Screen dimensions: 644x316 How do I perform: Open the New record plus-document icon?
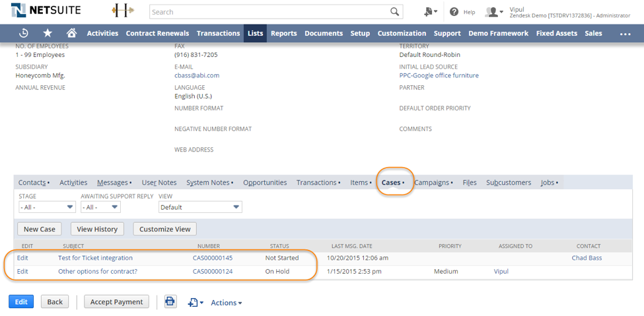click(196, 303)
